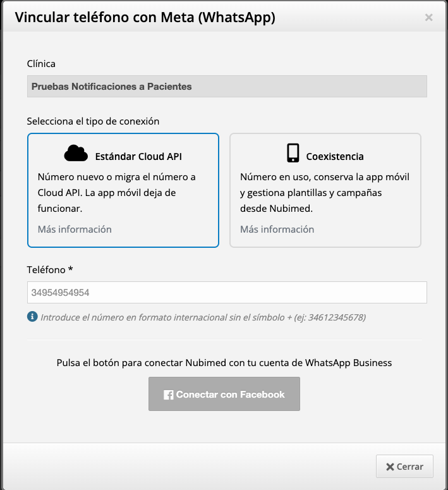This screenshot has height=490, width=448.
Task: Close the dialog with the top X
Action: tap(429, 18)
